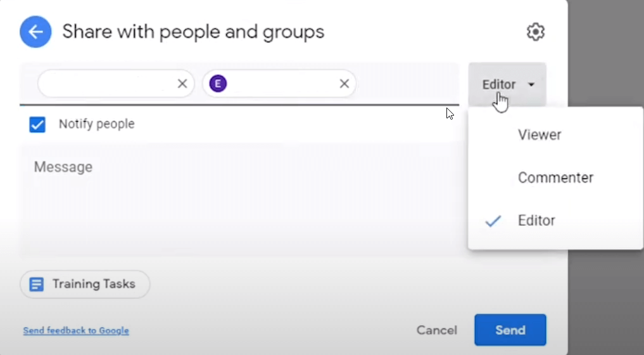
Task: Cancel the sharing dialog
Action: pyautogui.click(x=436, y=330)
